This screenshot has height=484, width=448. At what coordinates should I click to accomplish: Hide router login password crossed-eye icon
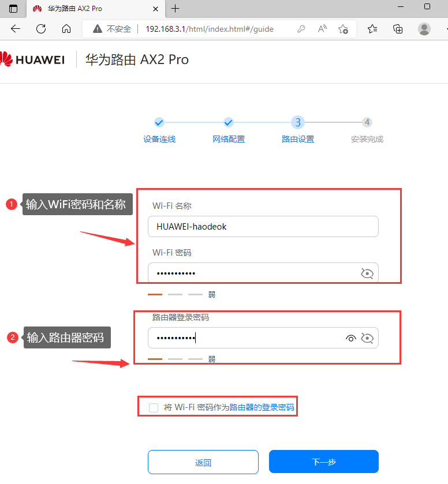click(x=367, y=338)
